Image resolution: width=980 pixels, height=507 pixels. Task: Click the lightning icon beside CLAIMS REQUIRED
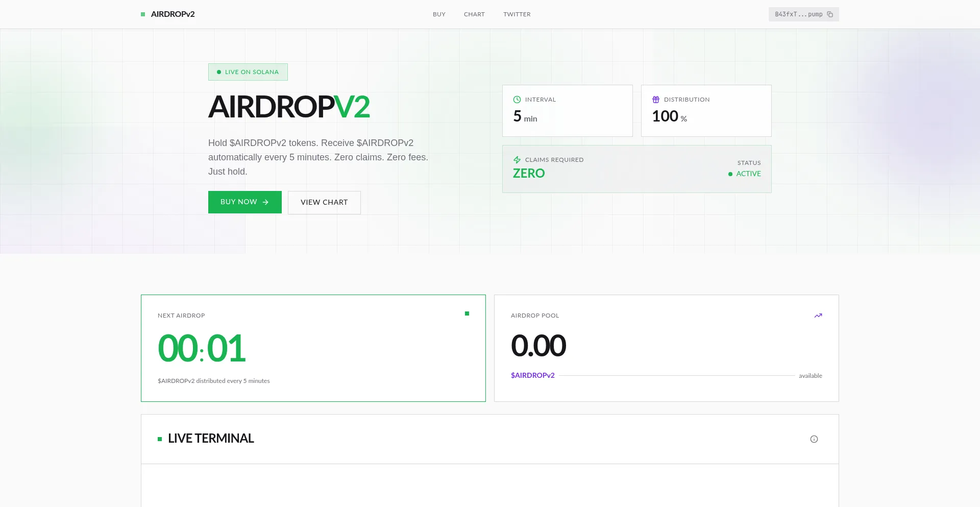517,160
